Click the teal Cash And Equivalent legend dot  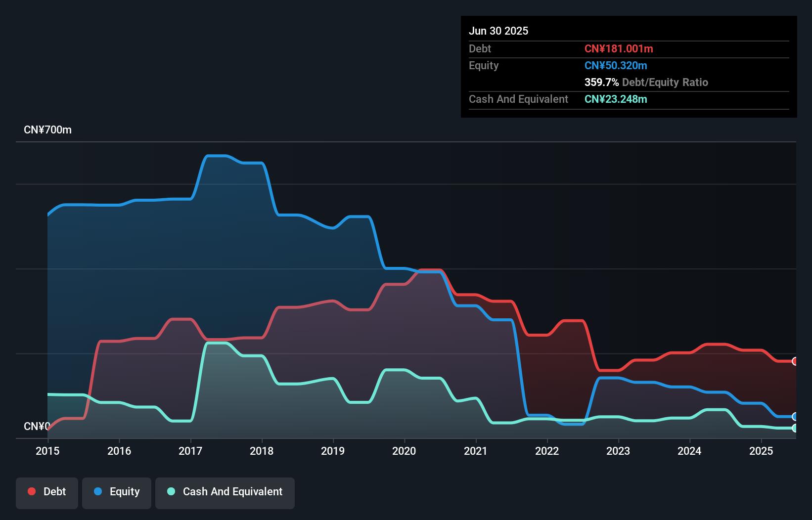(170, 491)
